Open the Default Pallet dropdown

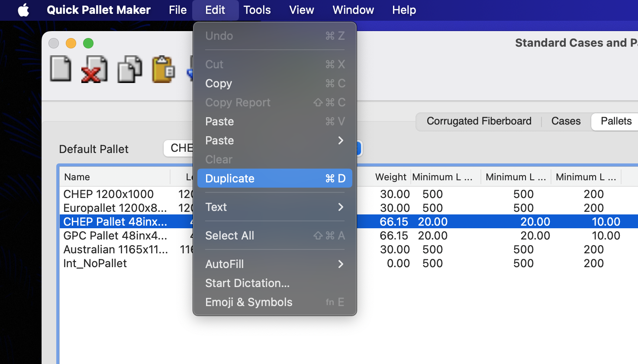click(x=263, y=148)
